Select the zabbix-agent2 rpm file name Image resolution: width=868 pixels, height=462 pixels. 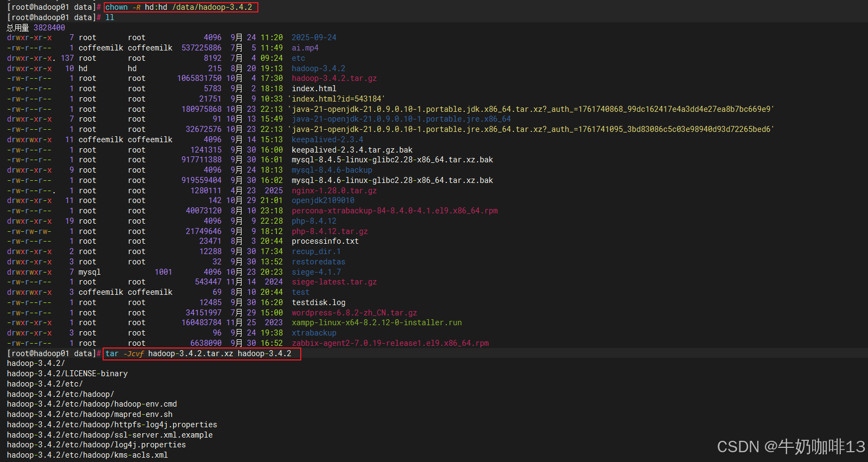390,343
